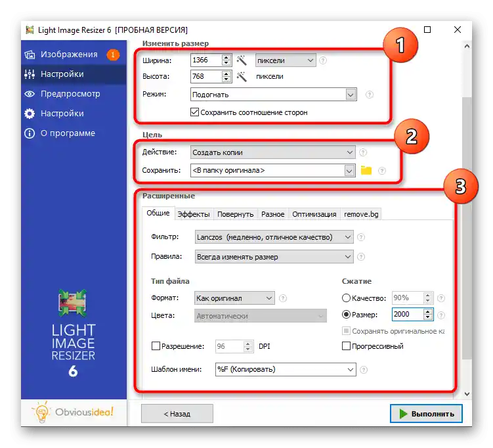493x448 pixels.
Task: Click the Ширина width input field
Action: [206, 60]
